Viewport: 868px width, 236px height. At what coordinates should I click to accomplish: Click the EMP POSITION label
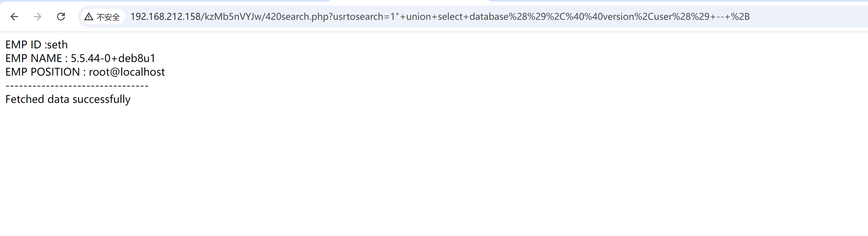pos(42,71)
